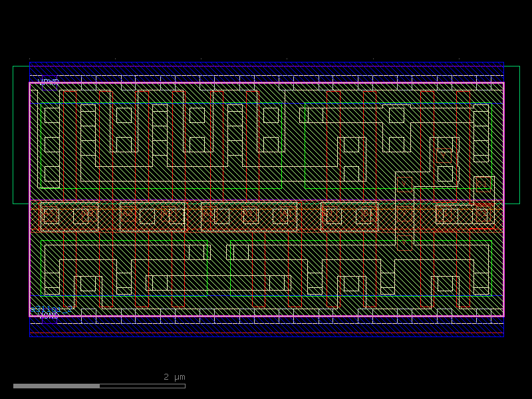Click the horizontal orange contact row
The height and width of the screenshot is (399, 532).
tap(266, 215)
